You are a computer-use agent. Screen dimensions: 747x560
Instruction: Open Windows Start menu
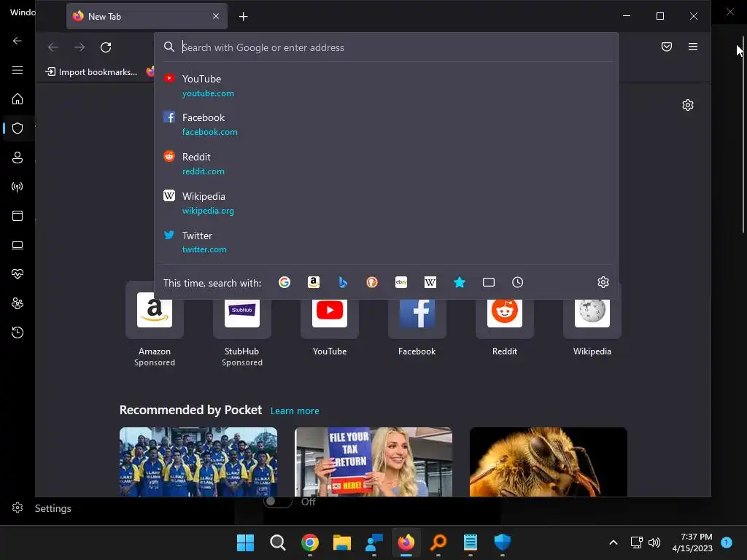pos(245,542)
